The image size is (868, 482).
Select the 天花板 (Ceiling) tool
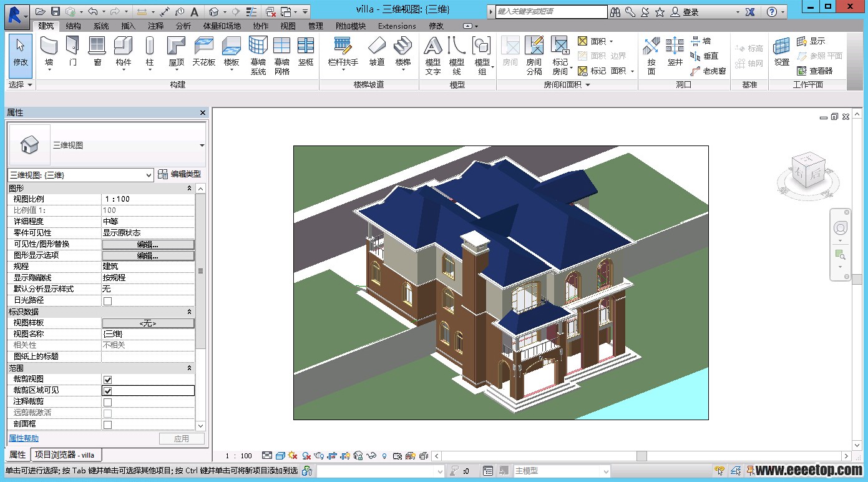coord(204,52)
